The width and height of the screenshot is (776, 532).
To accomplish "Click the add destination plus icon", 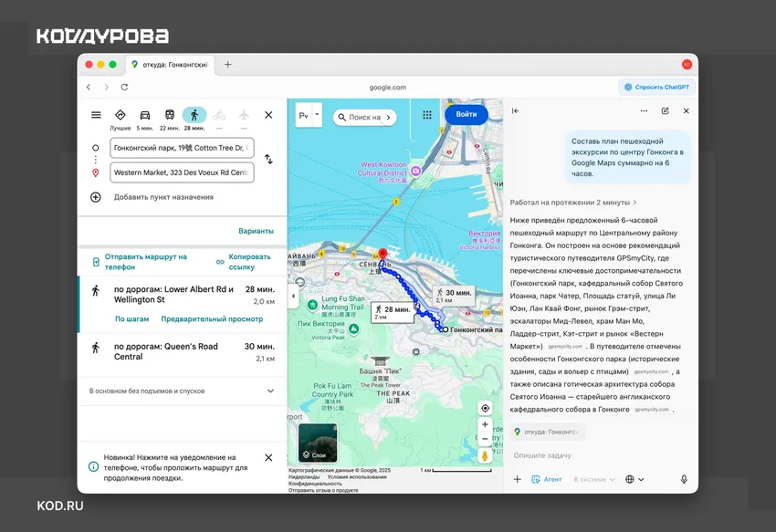I will coord(96,197).
